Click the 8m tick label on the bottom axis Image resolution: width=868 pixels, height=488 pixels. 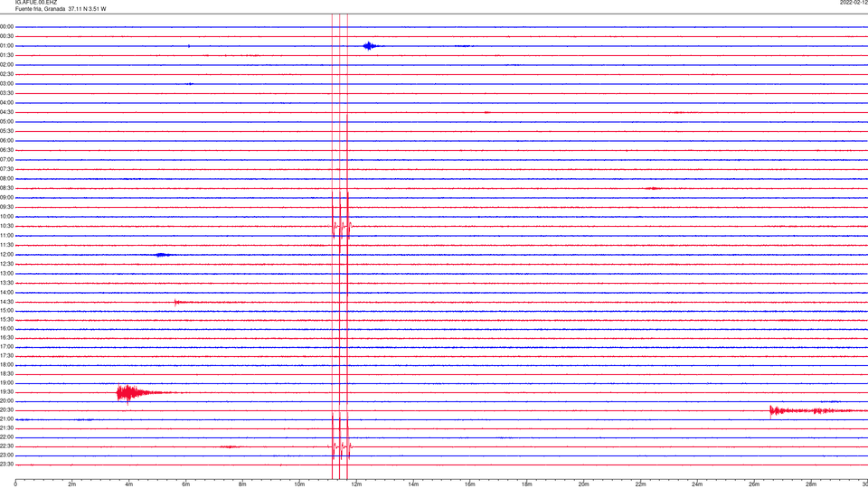coord(242,484)
